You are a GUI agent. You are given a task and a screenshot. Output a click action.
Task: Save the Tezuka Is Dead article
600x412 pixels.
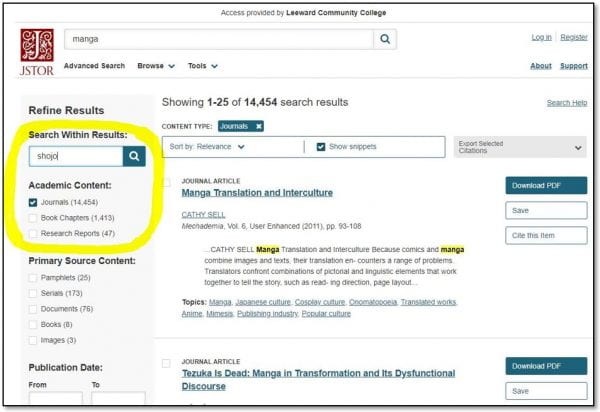[x=546, y=391]
